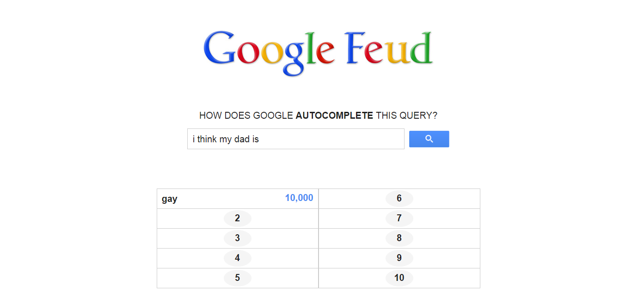The image size is (644, 304).
Task: Click hidden answer slot number 6
Action: pos(399,199)
